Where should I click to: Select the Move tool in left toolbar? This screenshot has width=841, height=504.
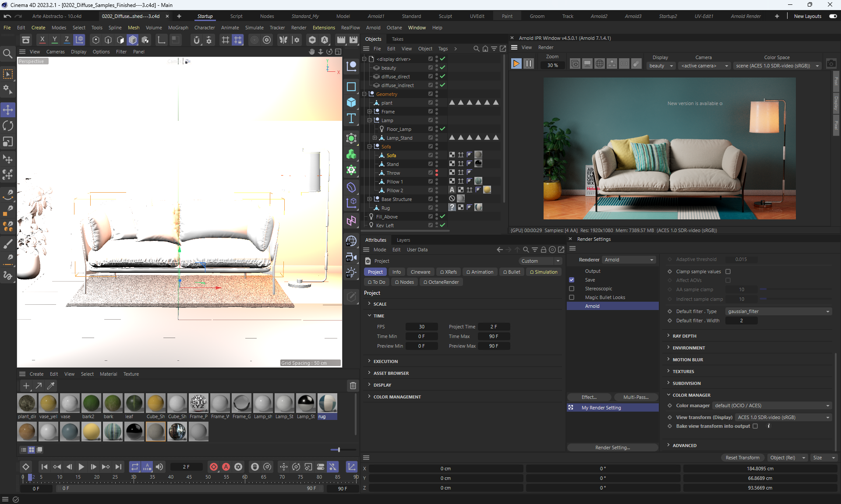8,109
